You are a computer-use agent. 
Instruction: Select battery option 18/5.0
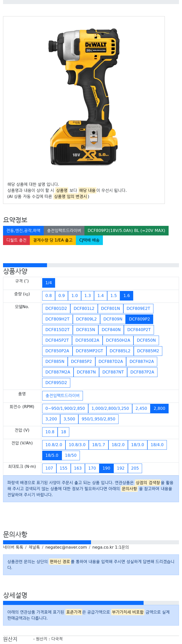click(52, 455)
